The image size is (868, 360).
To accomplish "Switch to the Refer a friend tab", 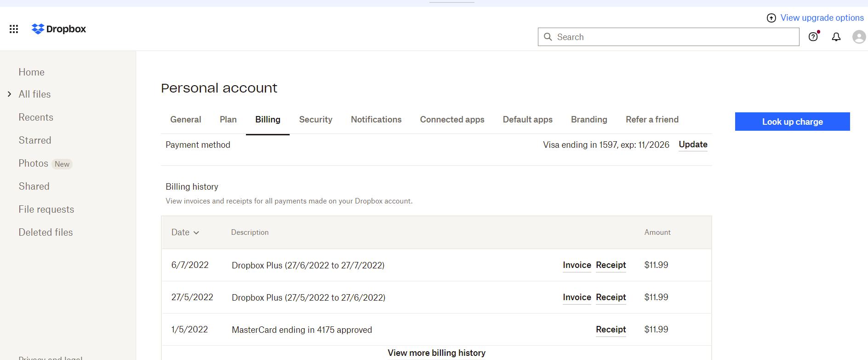I will (652, 120).
